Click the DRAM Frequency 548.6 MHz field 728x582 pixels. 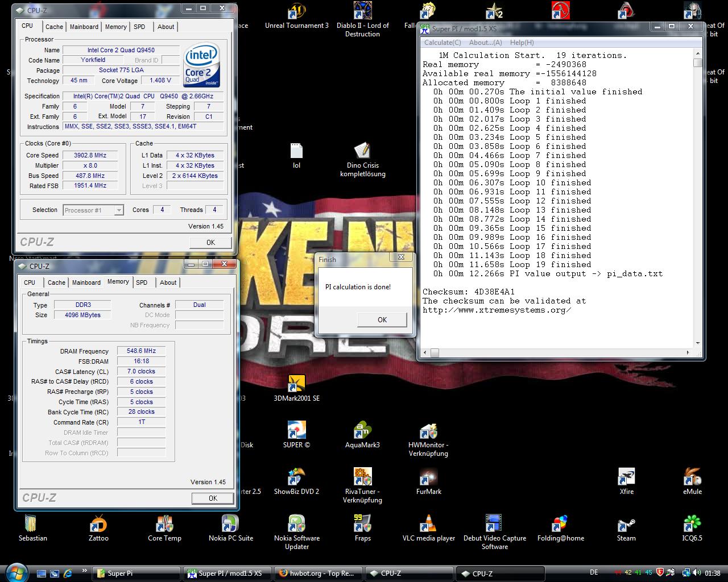click(x=142, y=351)
